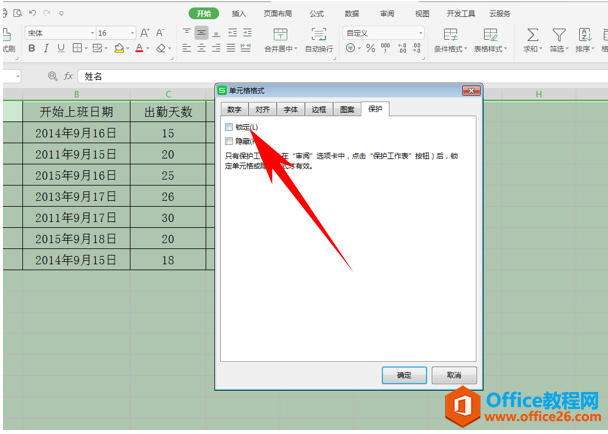The width and height of the screenshot is (608, 434).
Task: Switch to the 公式 ribbon tab
Action: (316, 14)
